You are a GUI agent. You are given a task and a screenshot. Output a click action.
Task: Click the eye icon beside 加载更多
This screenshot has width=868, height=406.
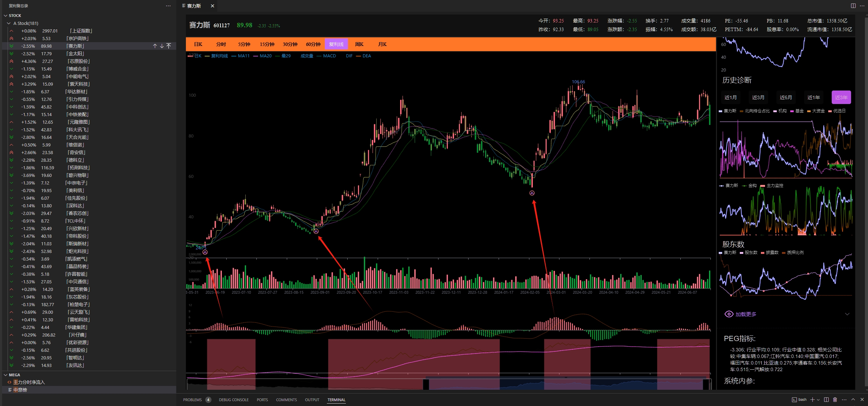pyautogui.click(x=729, y=314)
